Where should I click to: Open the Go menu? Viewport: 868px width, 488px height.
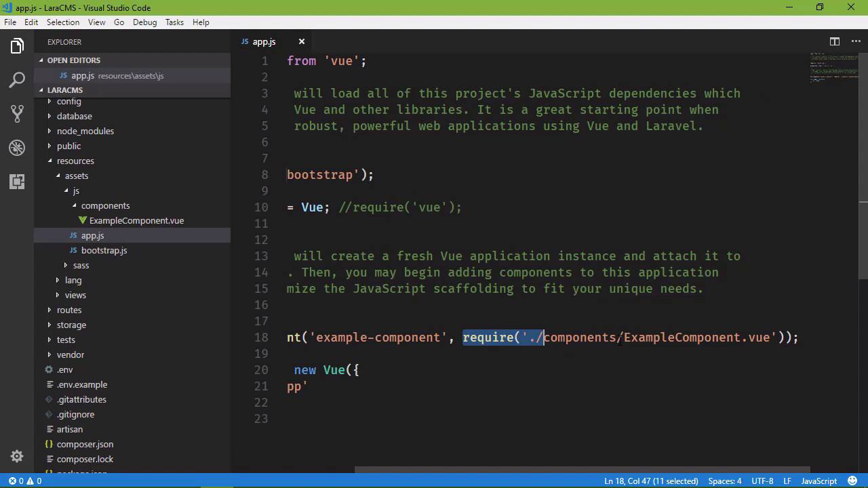click(119, 22)
